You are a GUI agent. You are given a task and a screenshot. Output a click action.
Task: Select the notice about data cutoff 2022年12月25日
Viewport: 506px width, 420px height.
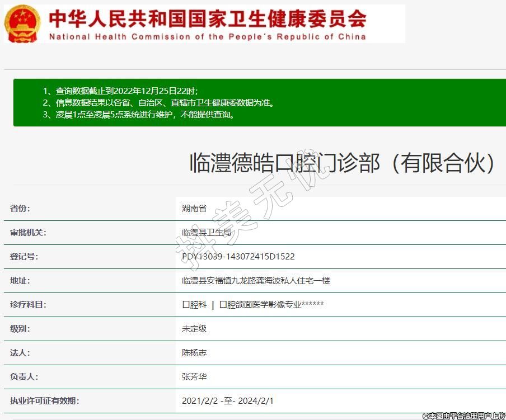[120, 91]
